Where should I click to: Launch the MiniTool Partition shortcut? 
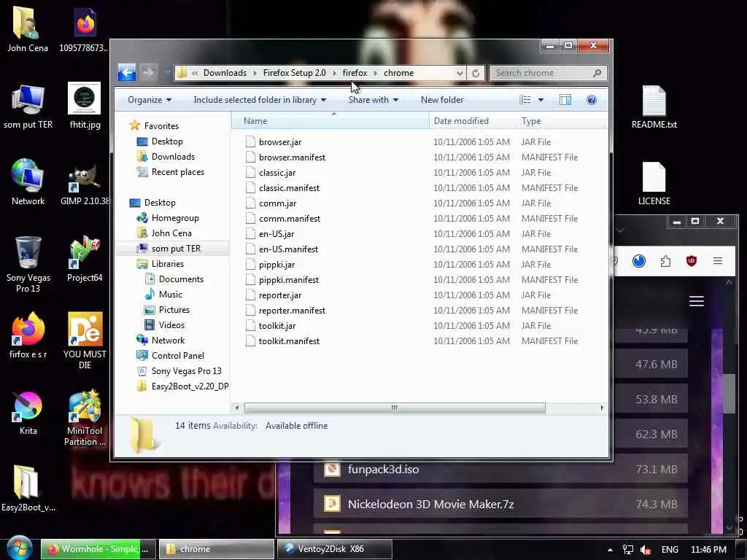[85, 418]
